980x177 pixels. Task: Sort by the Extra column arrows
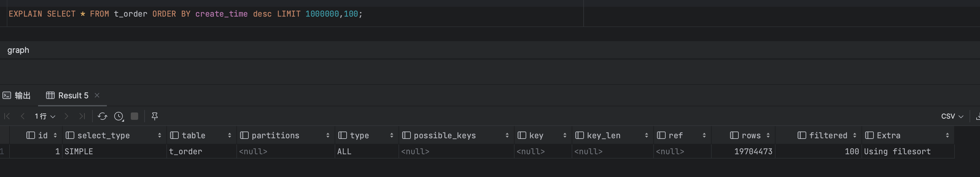tap(947, 136)
